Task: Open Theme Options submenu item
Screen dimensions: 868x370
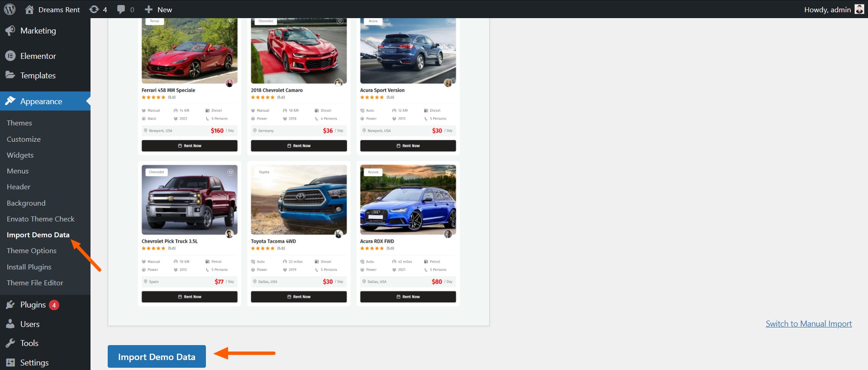Action: pyautogui.click(x=32, y=250)
